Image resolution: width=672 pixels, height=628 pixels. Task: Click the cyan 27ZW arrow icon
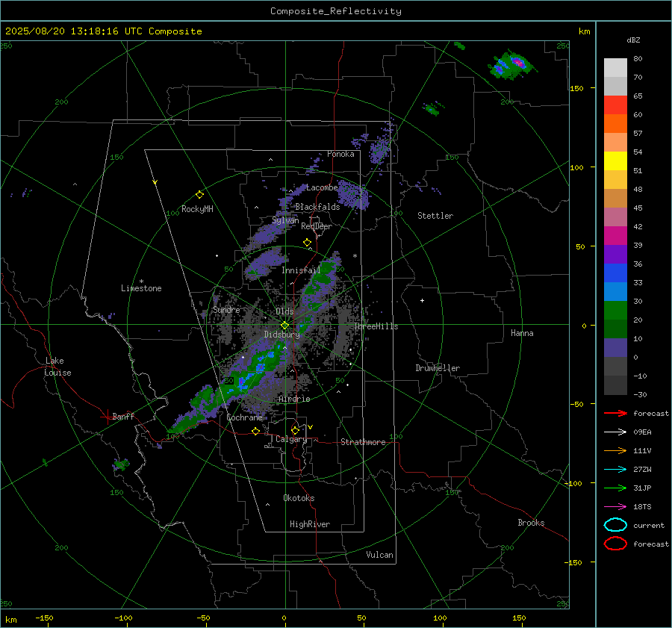tap(615, 470)
